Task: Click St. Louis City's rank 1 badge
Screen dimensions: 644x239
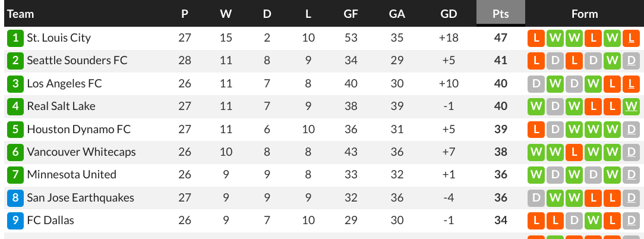Action: [x=15, y=38]
